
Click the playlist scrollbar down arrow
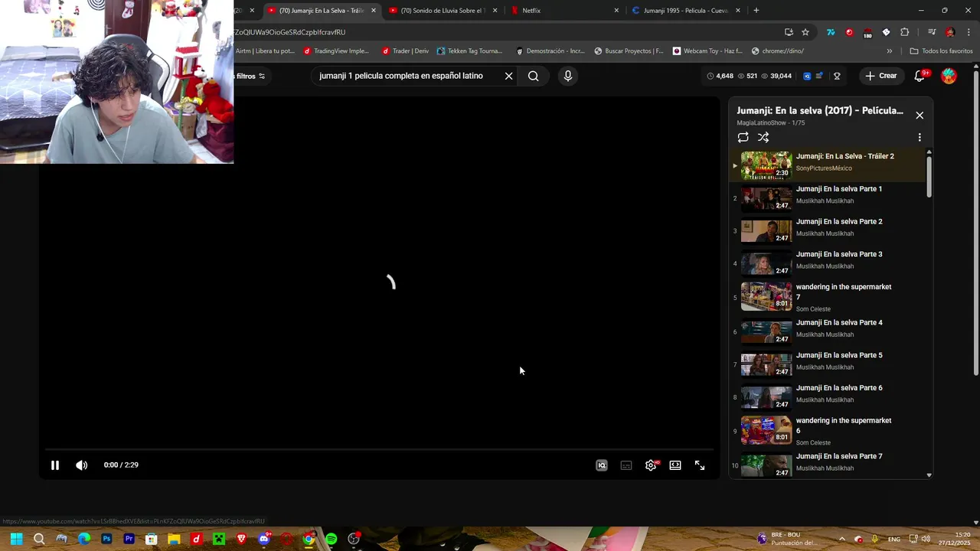[x=929, y=475]
